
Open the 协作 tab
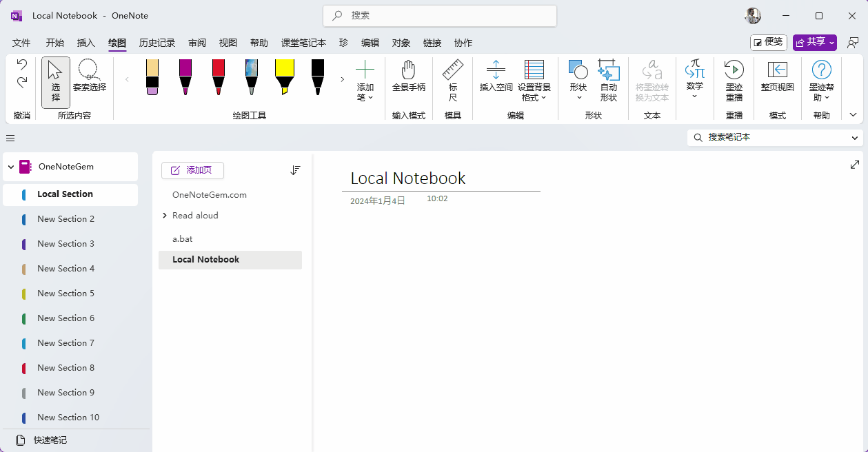[x=463, y=43]
